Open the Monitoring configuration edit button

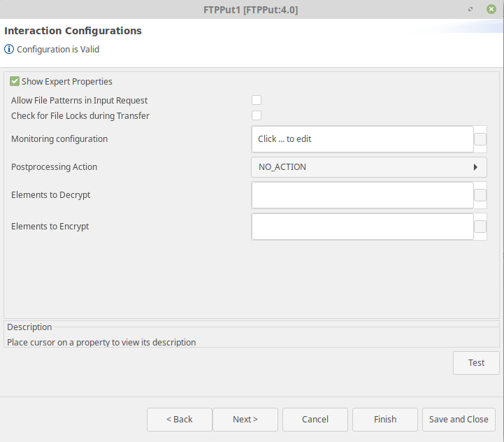480,139
